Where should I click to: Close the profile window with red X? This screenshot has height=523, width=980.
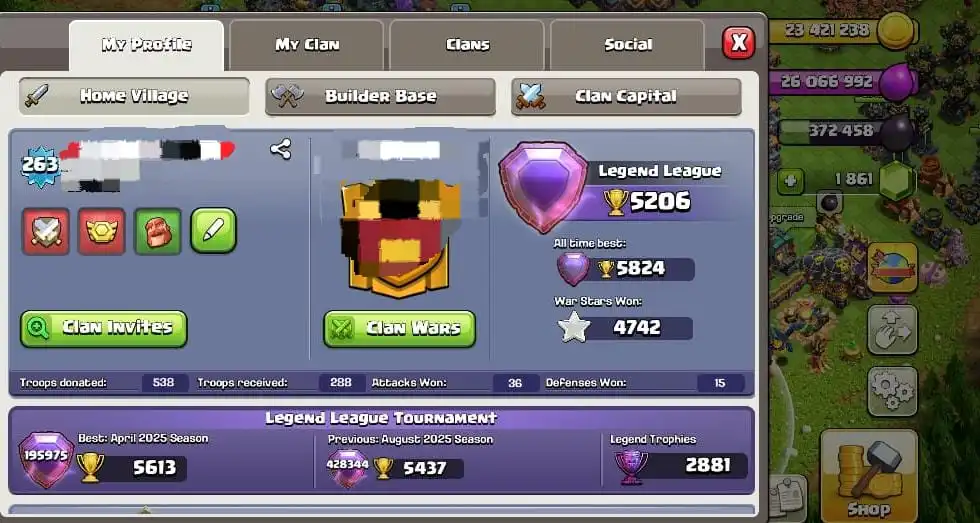pos(738,43)
